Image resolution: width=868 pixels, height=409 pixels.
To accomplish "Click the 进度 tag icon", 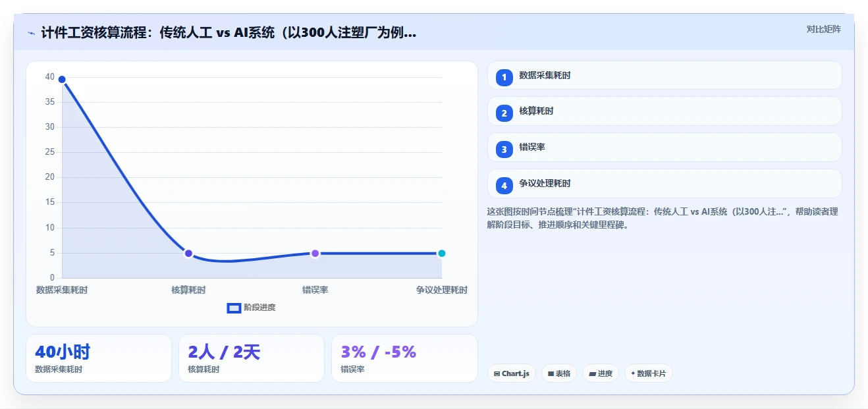I will click(x=592, y=373).
